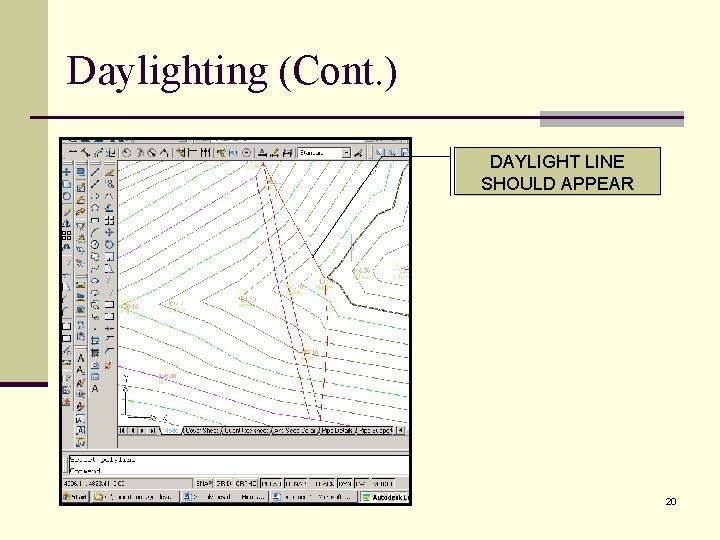Activate the Fillet modify tool
The height and width of the screenshot is (540, 720).
coord(109,352)
